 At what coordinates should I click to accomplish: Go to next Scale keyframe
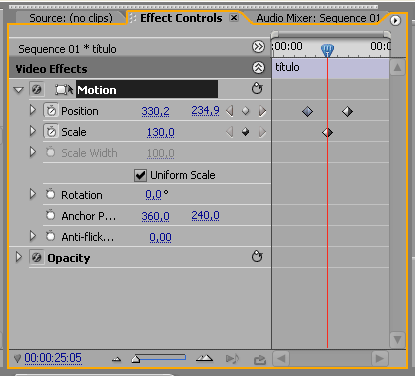(x=262, y=132)
